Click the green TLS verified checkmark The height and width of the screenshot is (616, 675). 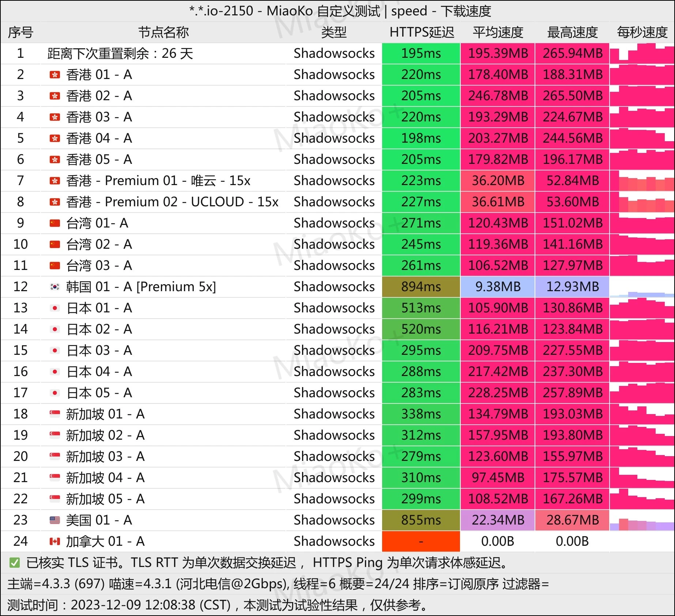15,563
